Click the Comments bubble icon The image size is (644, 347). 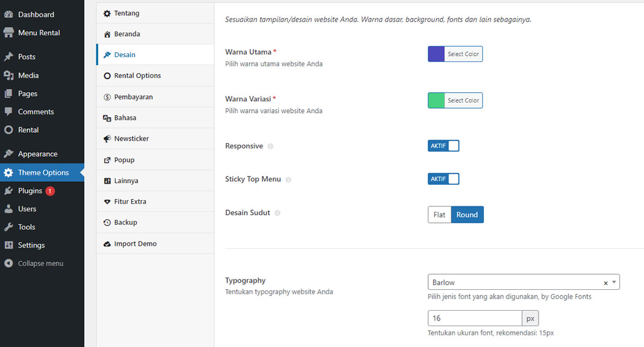(x=9, y=111)
